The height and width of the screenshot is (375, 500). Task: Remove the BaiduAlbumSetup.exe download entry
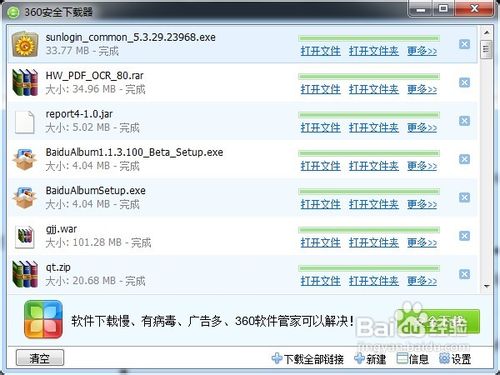click(464, 197)
